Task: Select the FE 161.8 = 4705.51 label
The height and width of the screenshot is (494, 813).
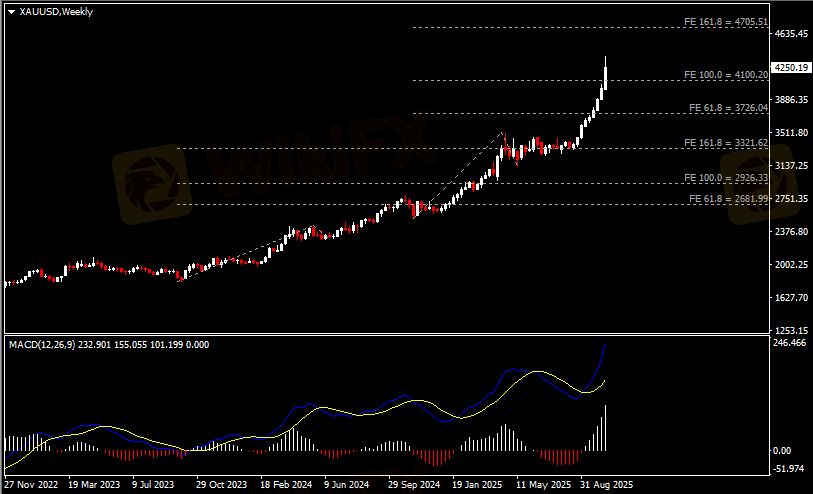Action: (725, 22)
